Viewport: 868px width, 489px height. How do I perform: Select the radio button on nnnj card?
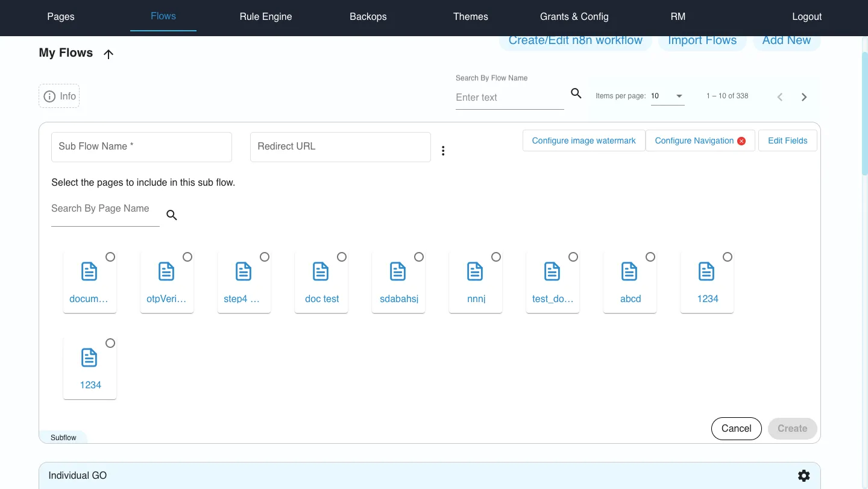tap(496, 257)
